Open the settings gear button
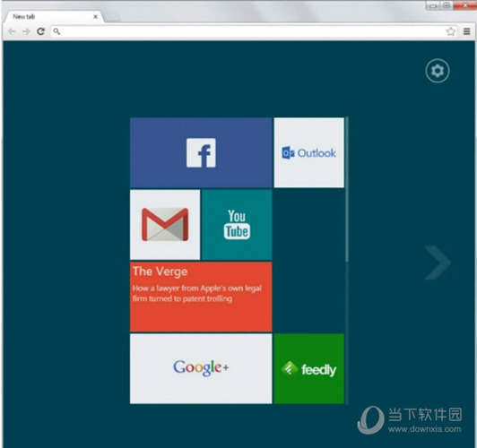This screenshot has width=477, height=448. (x=438, y=71)
